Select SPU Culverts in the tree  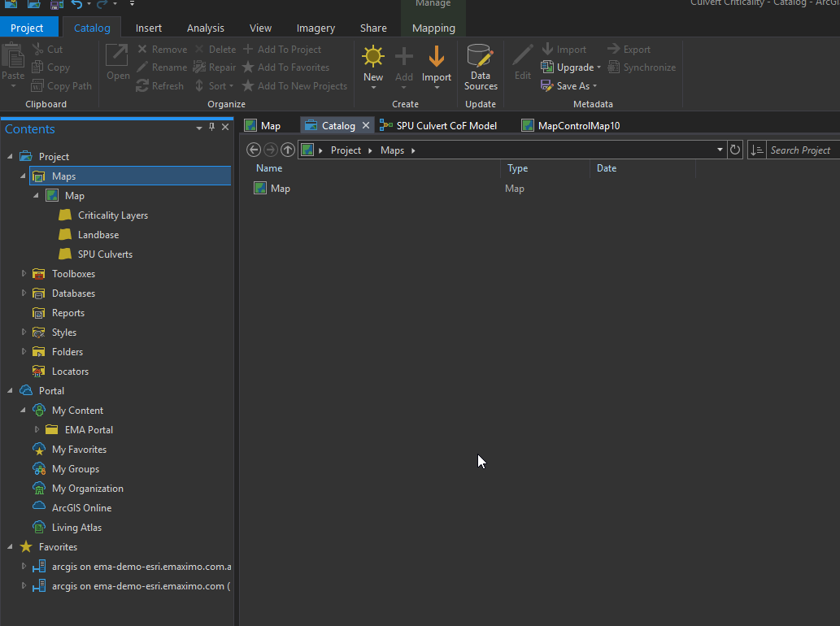coord(104,254)
